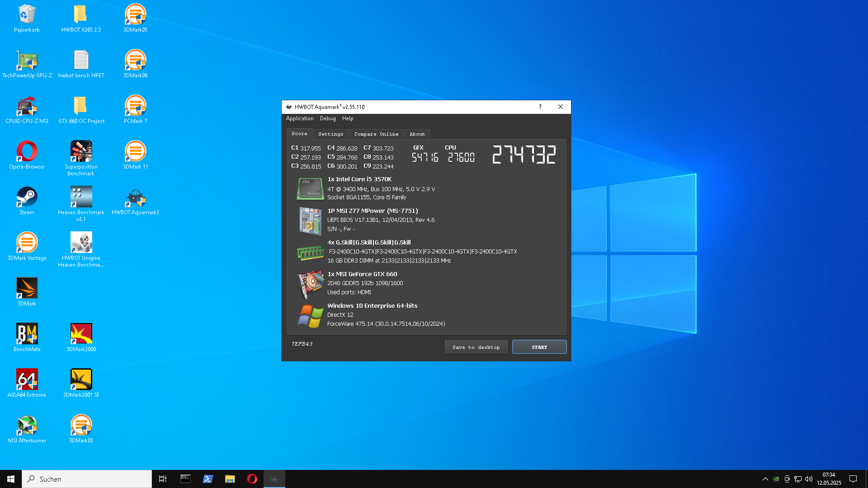Launch the 3DMark Vantage shortcut
Screen dimensions: 868x488
27,246
